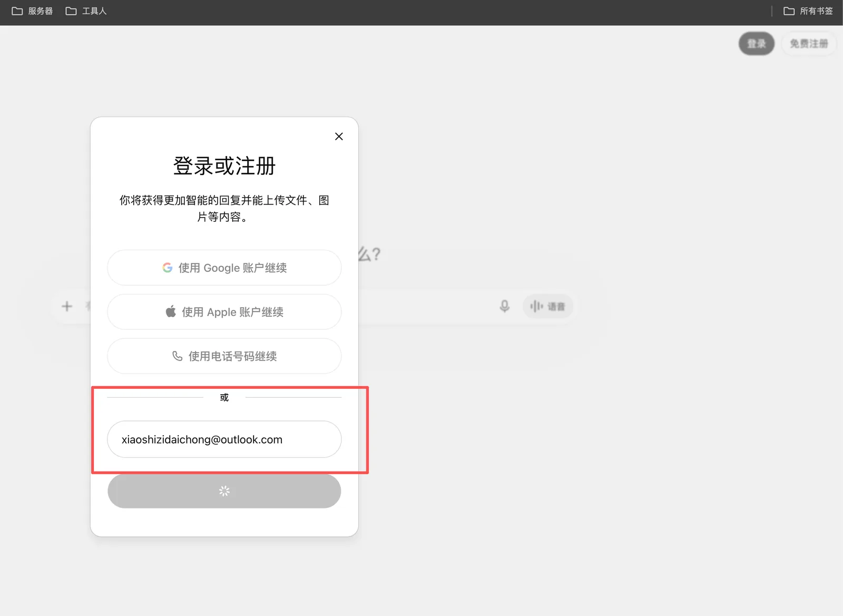
Task: Continue with Apple account
Action: click(x=224, y=312)
